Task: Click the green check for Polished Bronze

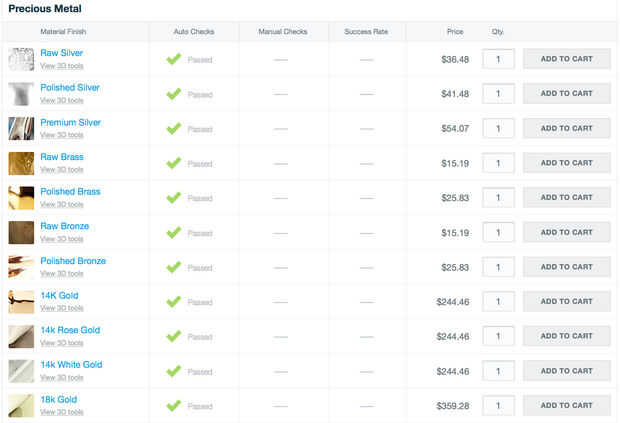Action: tap(173, 267)
